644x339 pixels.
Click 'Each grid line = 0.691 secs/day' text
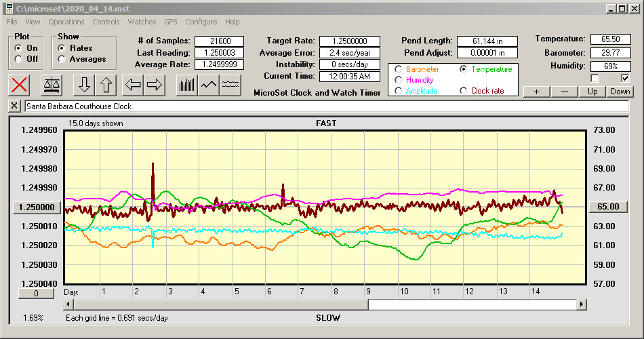click(117, 317)
